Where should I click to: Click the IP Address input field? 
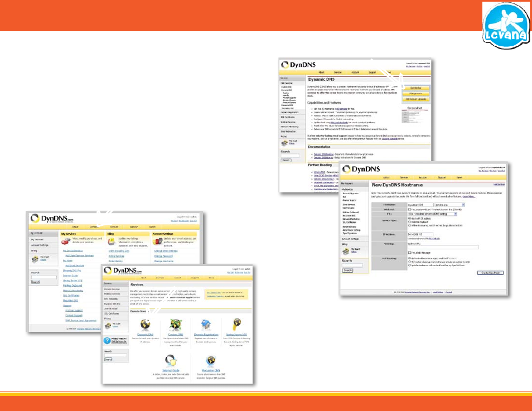[420, 235]
